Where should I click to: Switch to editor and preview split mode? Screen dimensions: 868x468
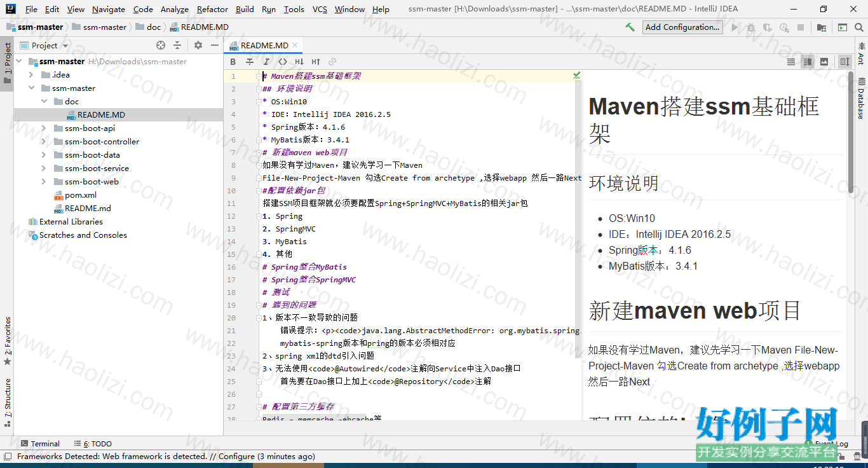point(808,62)
